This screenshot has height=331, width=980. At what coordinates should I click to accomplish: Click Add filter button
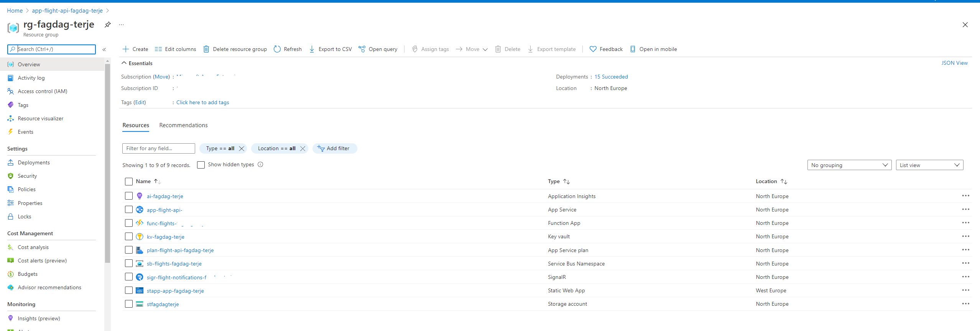point(334,148)
